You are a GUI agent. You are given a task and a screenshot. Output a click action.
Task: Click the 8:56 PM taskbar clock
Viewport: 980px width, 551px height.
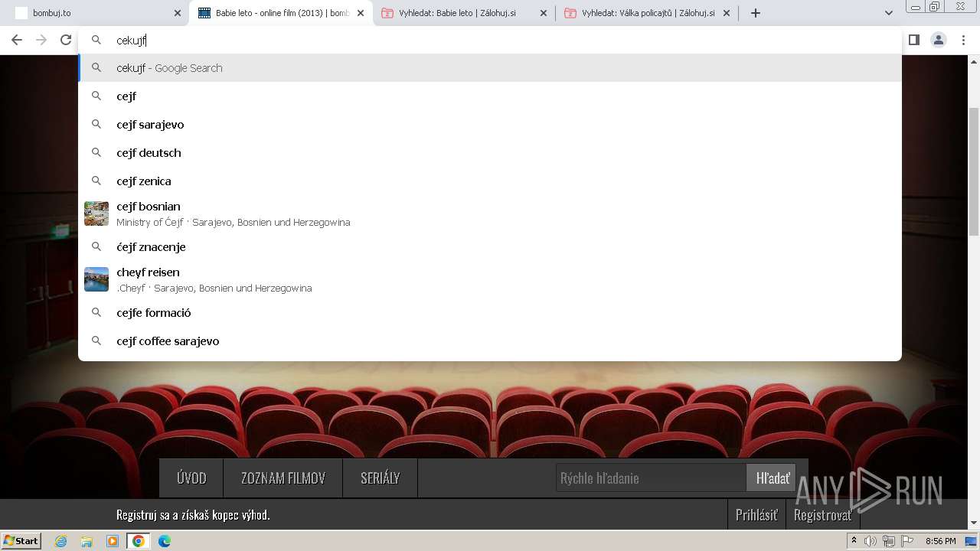[940, 541]
